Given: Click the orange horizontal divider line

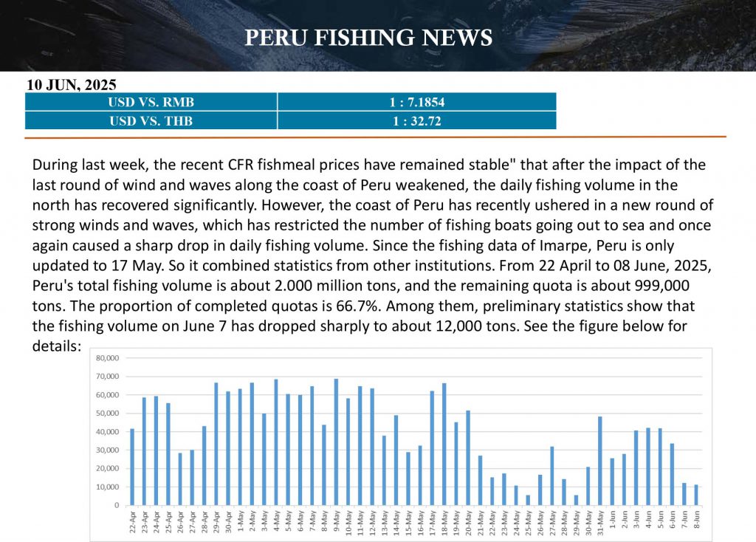Looking at the screenshot, I should 376,137.
